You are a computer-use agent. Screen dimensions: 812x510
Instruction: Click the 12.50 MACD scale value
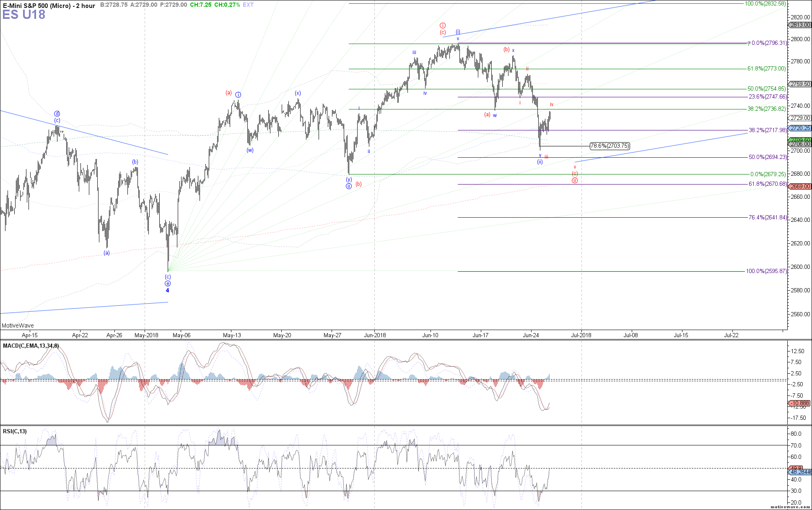click(797, 351)
